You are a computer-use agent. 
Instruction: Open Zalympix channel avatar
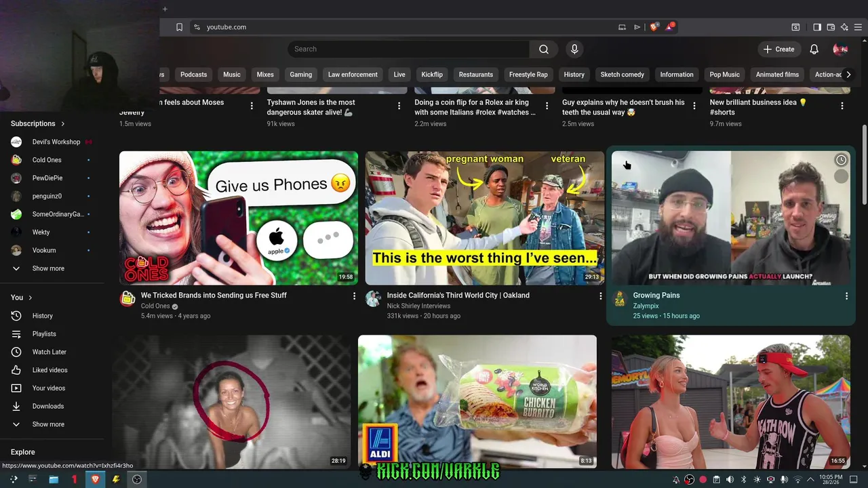pyautogui.click(x=620, y=299)
